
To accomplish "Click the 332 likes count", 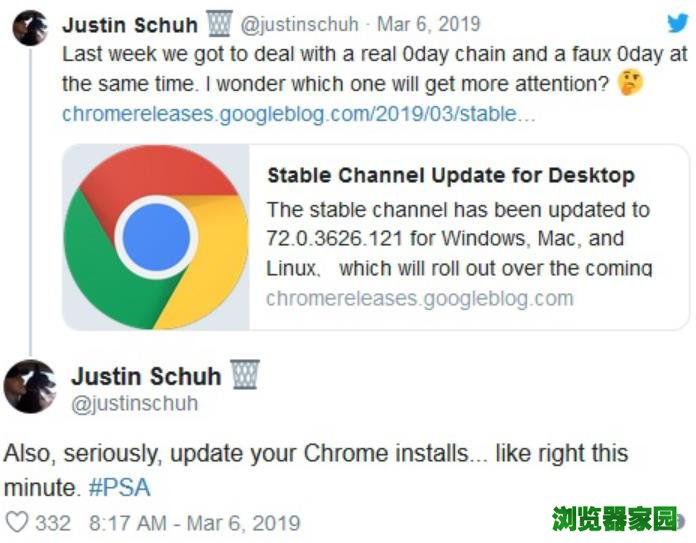I will coord(53,522).
